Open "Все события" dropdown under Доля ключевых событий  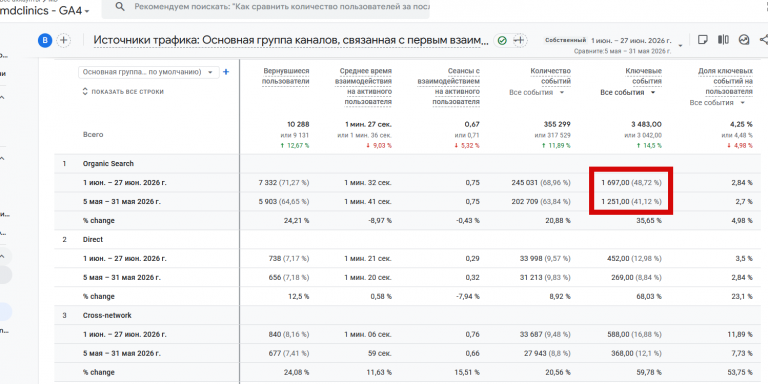coord(718,103)
